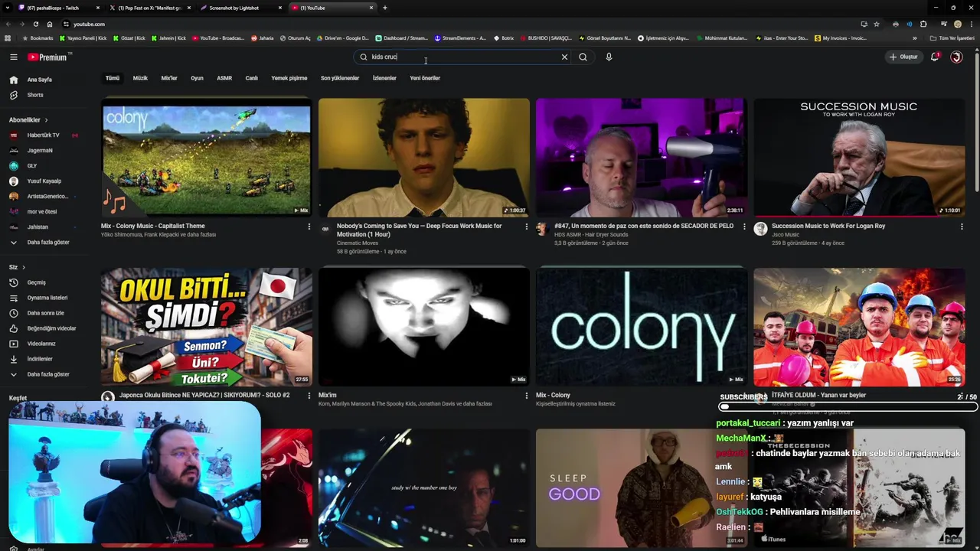Expand 'Daha fazla göster' under Siz
Viewport: 980px width, 551px height.
click(x=47, y=374)
